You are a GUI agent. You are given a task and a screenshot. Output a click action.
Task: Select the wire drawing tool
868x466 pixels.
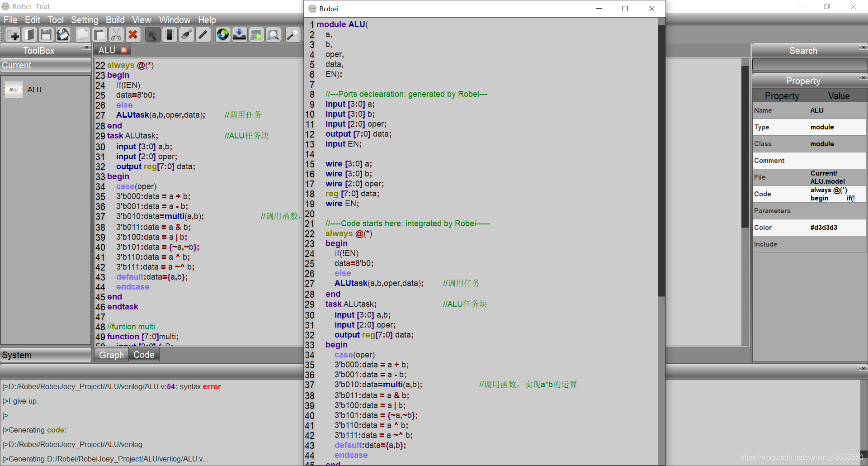203,34
